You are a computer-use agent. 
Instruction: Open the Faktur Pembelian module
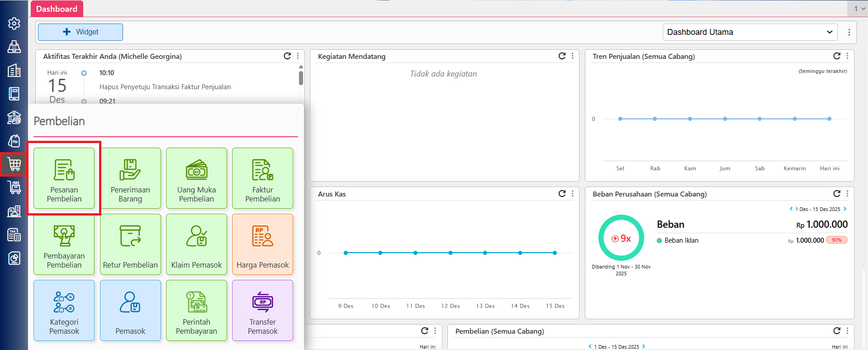click(262, 178)
